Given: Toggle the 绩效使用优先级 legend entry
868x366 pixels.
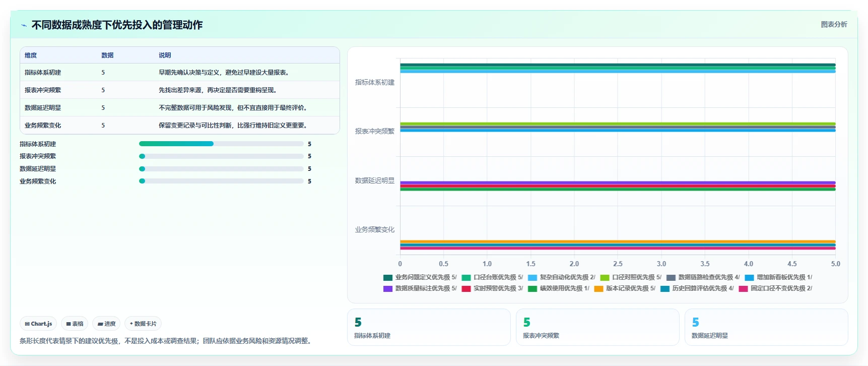Looking at the screenshot, I should pos(559,288).
